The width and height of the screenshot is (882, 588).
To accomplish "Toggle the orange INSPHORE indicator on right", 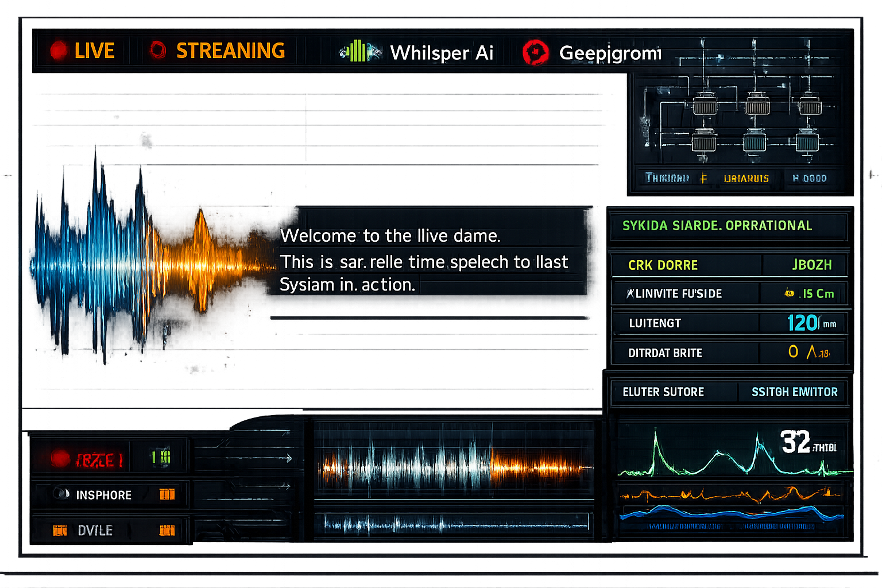I will click(167, 494).
